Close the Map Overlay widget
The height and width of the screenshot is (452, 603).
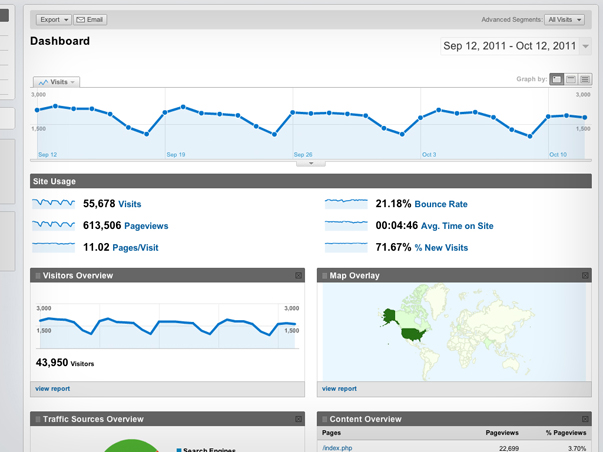tap(585, 275)
